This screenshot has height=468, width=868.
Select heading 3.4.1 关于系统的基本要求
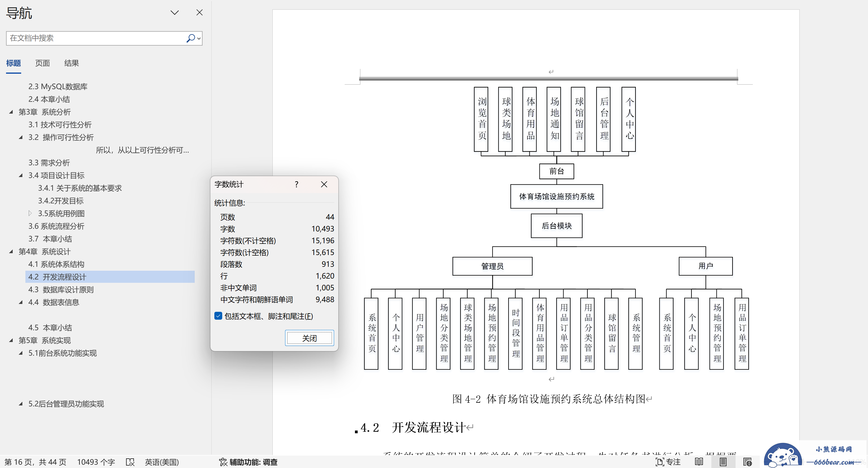tap(80, 188)
